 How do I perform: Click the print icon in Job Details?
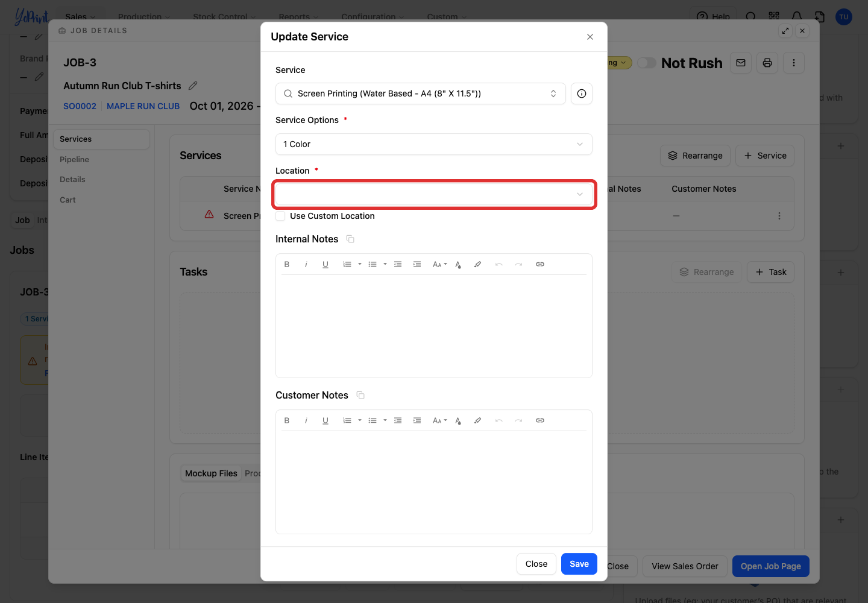click(767, 63)
